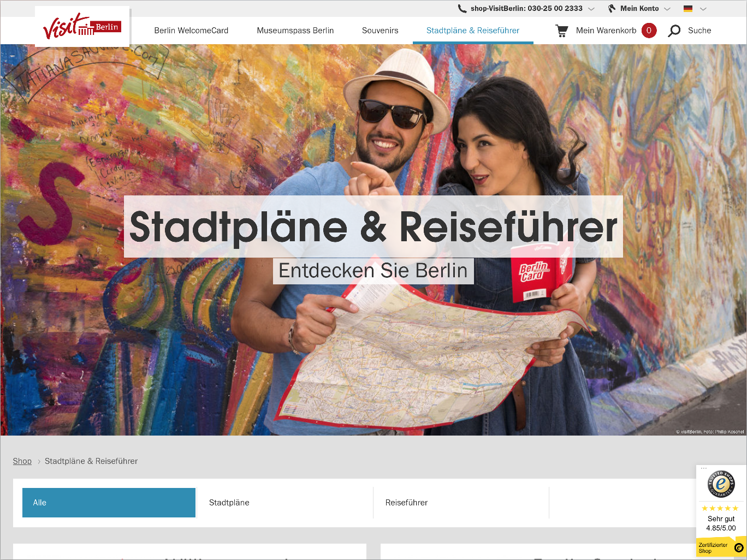The height and width of the screenshot is (560, 747).
Task: Expand the Mein Konto dropdown arrow
Action: coord(667,9)
